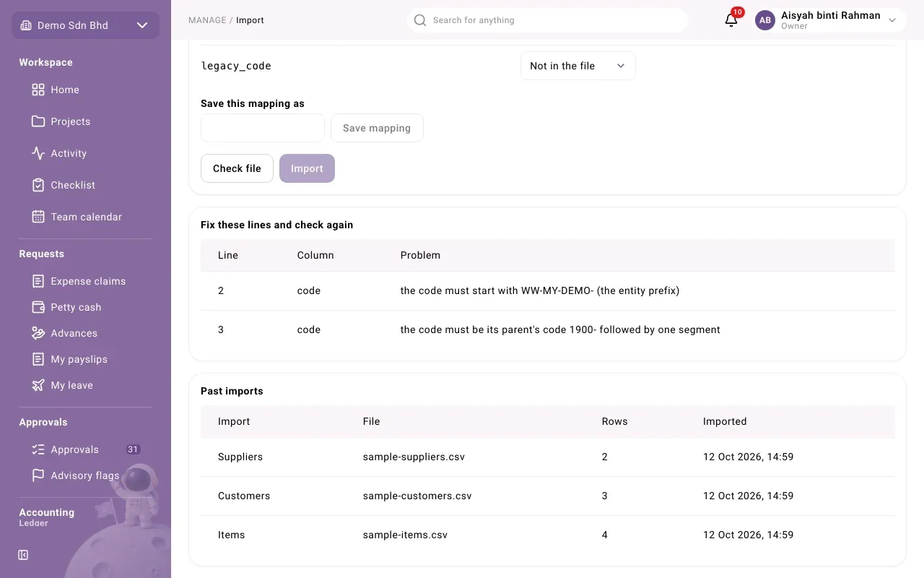Click the Search for anything box

[x=547, y=20]
